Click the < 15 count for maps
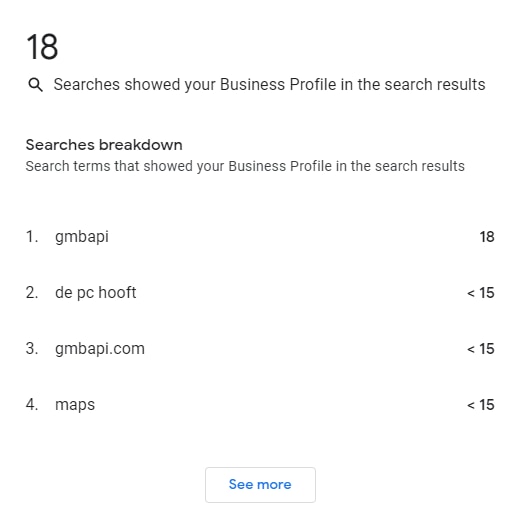This screenshot has height=517, width=519. [480, 405]
